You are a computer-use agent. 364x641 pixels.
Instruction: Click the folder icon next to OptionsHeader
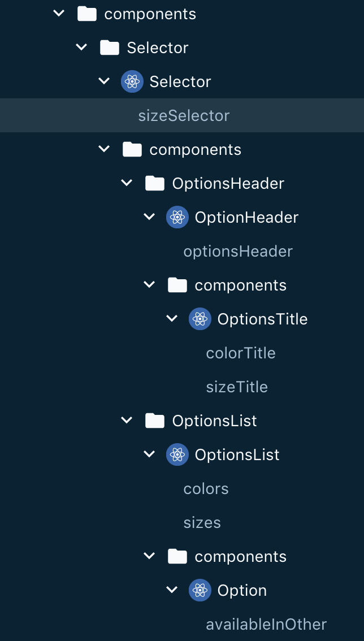click(155, 183)
